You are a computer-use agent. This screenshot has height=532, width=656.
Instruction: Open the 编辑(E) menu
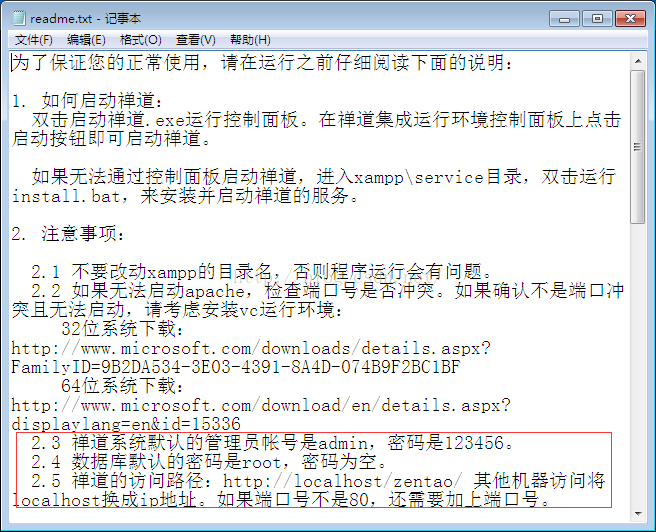click(86, 40)
